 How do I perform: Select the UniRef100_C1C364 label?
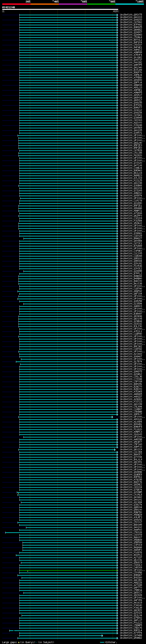(131, 452)
